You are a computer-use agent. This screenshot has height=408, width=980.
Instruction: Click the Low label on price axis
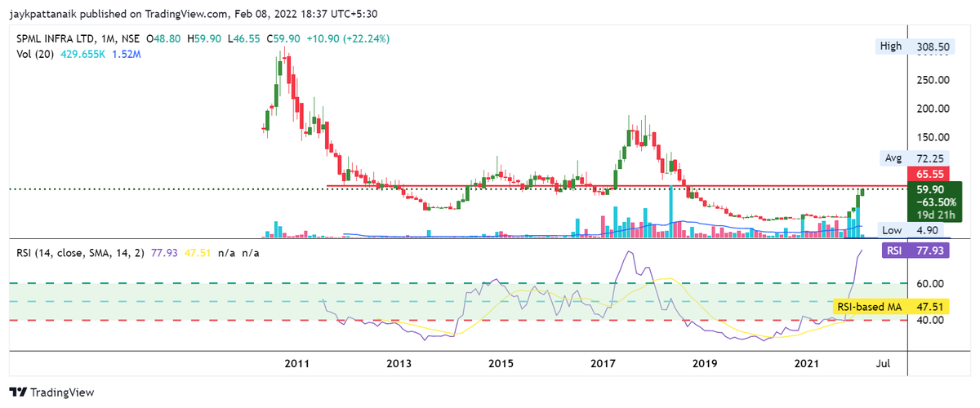(890, 229)
